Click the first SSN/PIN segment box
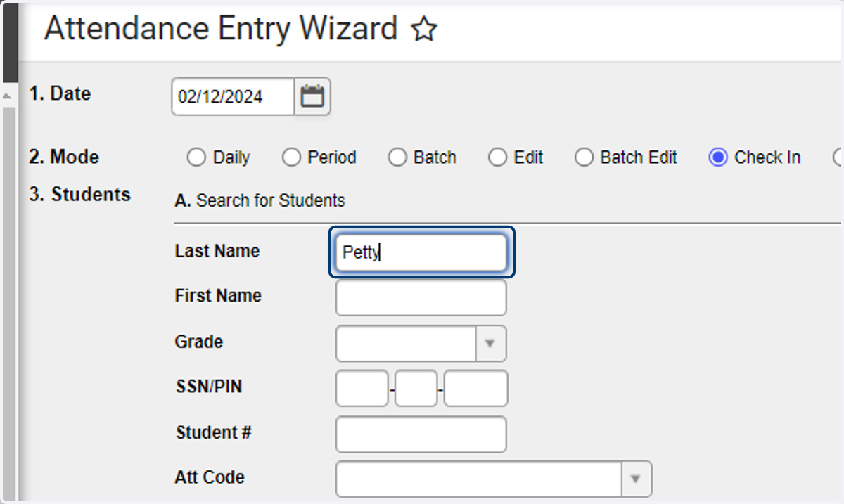Viewport: 844px width, 504px height. point(362,389)
